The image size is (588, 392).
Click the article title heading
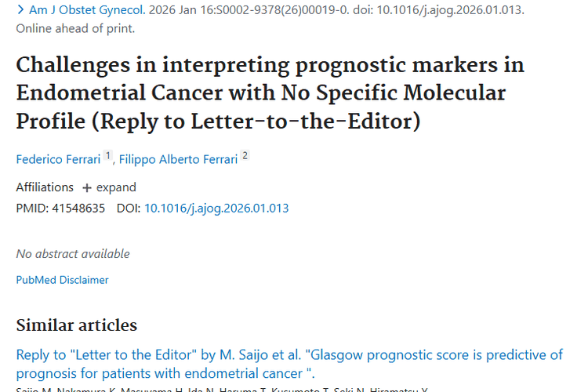pyautogui.click(x=270, y=93)
